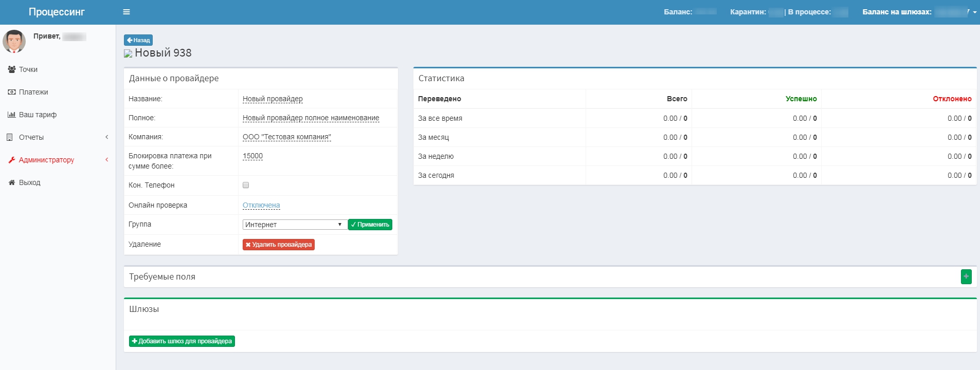Expand the Администратору submenu chevron
The height and width of the screenshot is (370, 980).
tap(107, 160)
